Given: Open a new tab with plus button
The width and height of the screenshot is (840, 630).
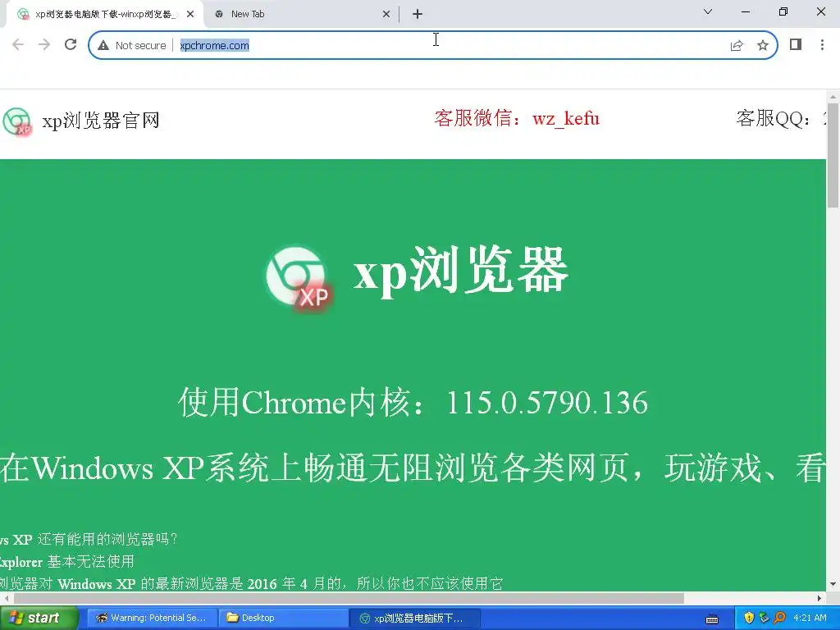Looking at the screenshot, I should pos(418,15).
